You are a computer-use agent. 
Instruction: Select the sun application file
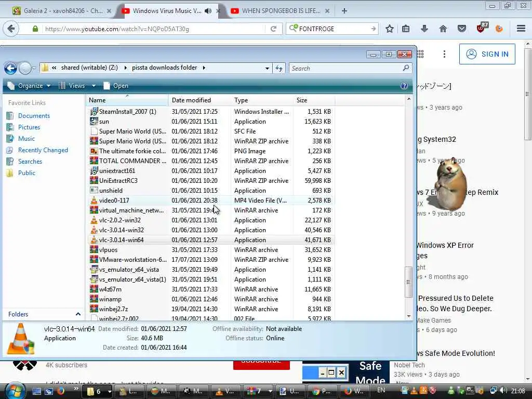[211, 122]
